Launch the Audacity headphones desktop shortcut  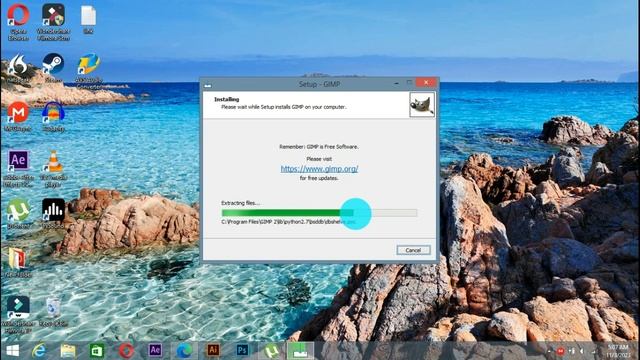pos(53,116)
